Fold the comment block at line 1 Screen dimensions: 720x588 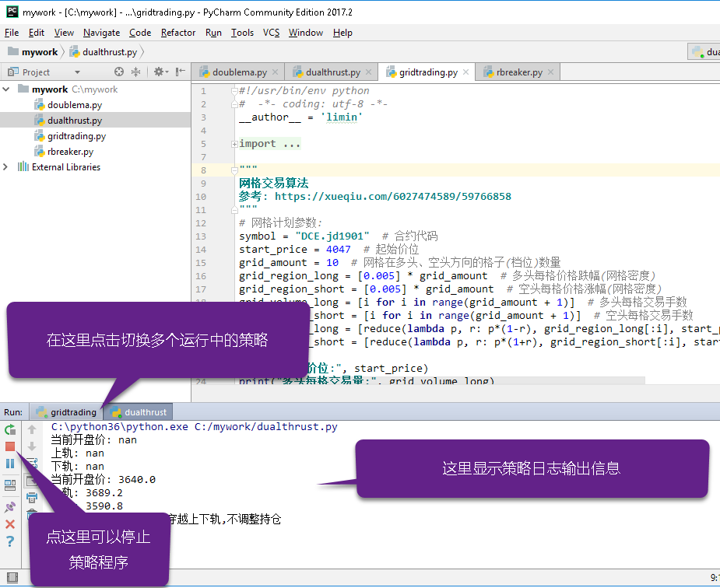[x=234, y=91]
